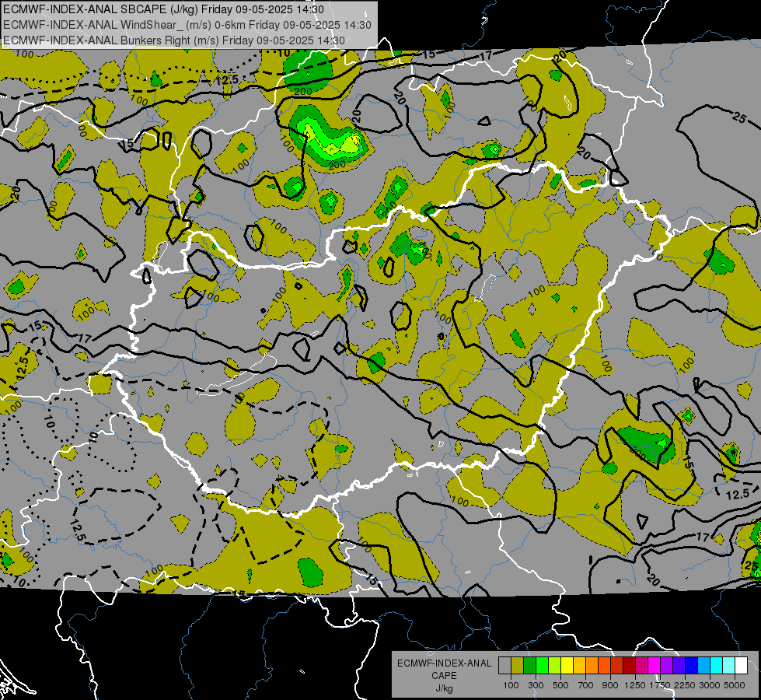The width and height of the screenshot is (761, 700).
Task: Click the WindShear_ 0-6km header line
Action: click(187, 25)
